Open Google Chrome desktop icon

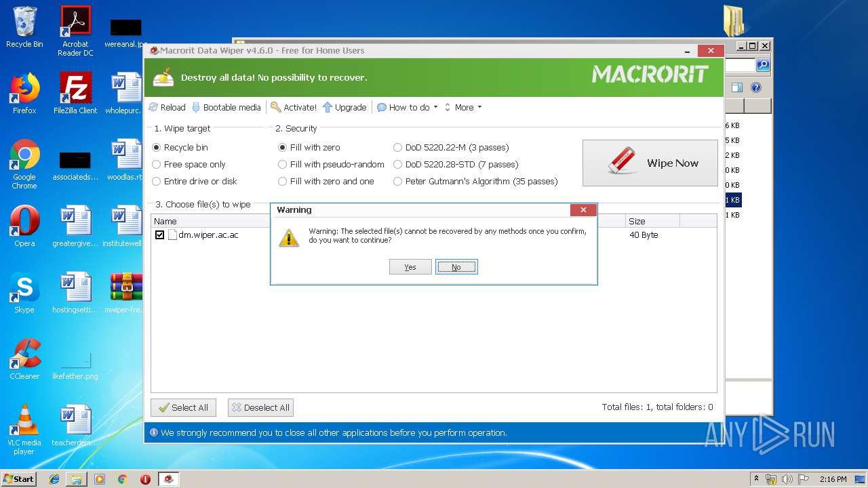(x=24, y=164)
